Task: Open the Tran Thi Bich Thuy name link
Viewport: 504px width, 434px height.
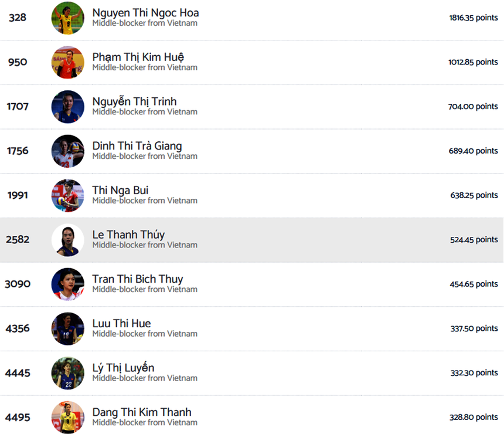Action: click(138, 279)
